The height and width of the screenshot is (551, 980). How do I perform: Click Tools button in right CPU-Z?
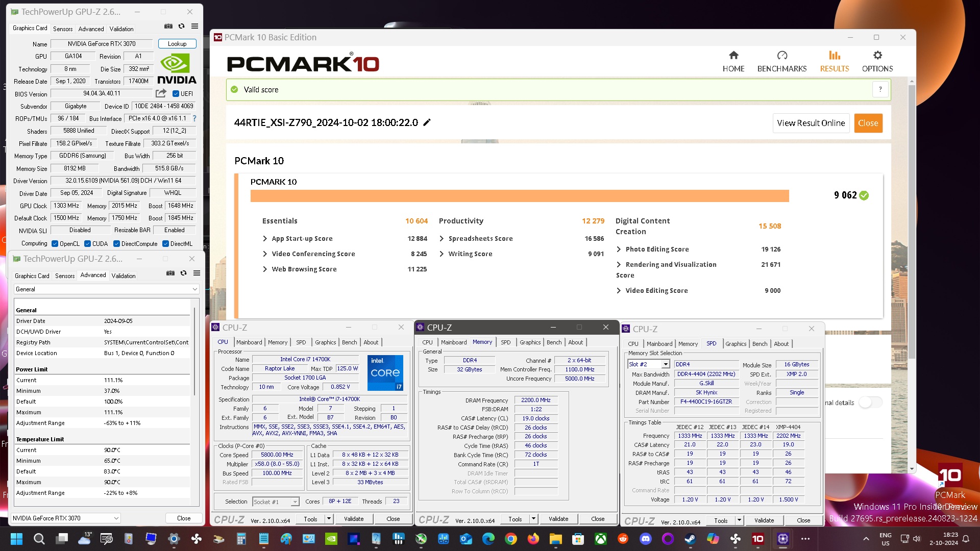point(721,521)
